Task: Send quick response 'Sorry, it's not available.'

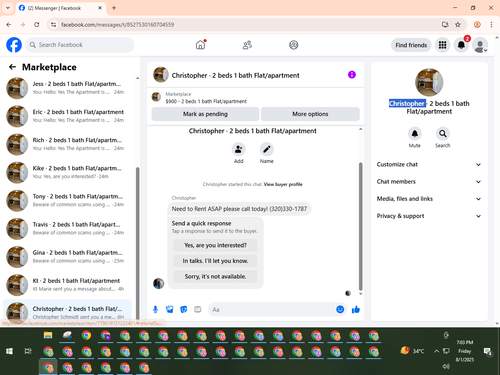Action: click(215, 277)
